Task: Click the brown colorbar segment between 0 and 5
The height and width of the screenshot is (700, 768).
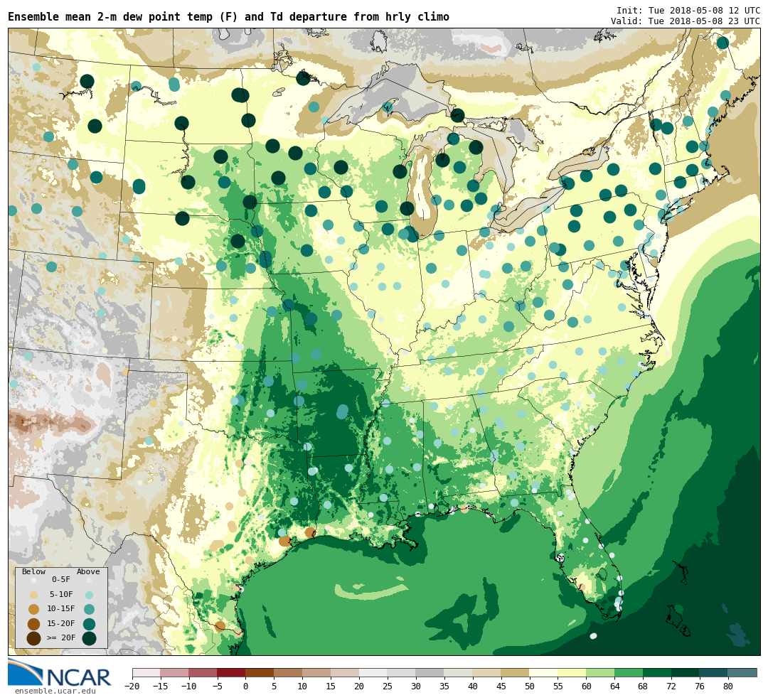Action: pyautogui.click(x=260, y=672)
